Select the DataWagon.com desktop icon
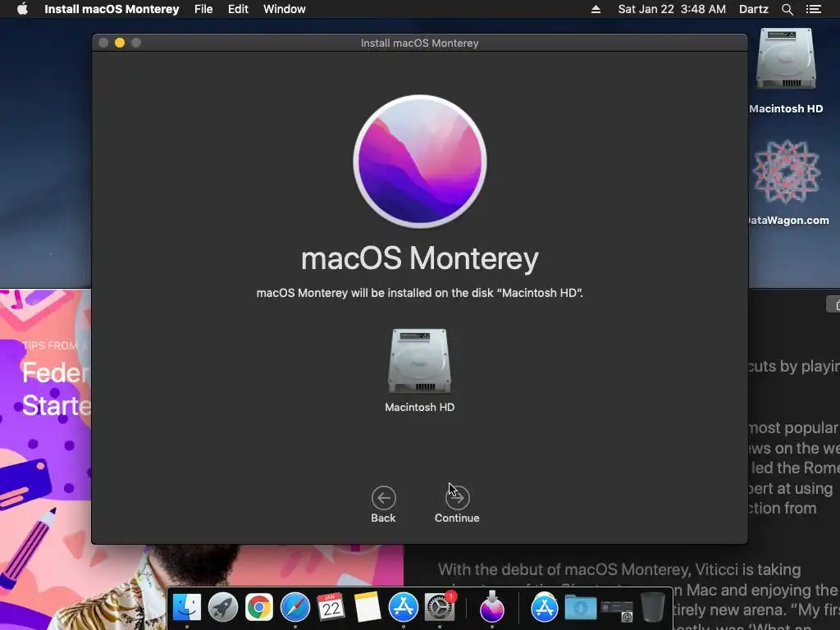 pos(787,172)
